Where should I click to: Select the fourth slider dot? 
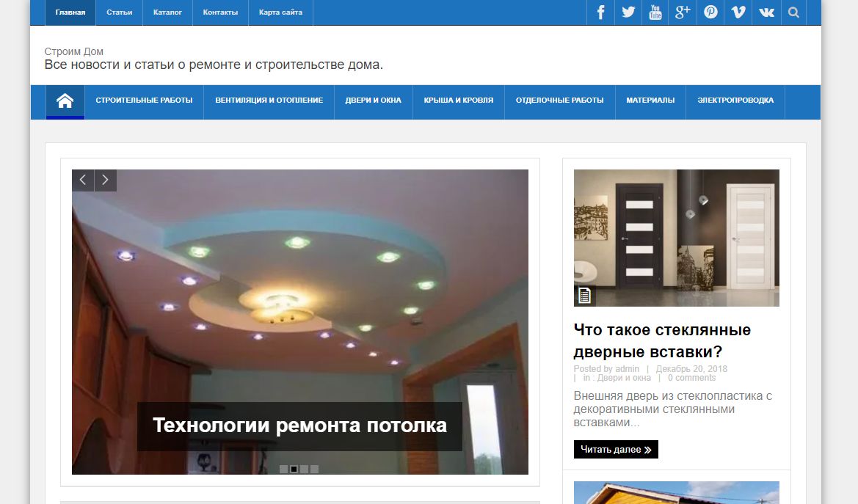315,469
